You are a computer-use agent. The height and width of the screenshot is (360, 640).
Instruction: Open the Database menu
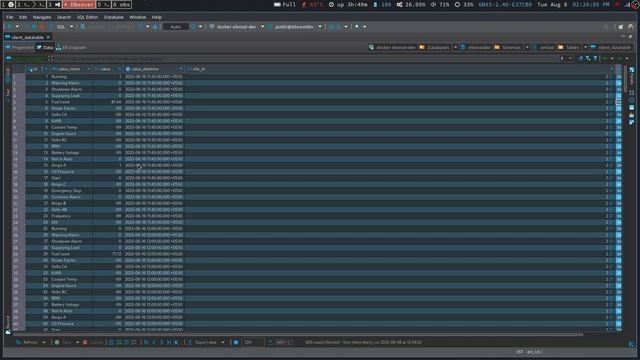coord(113,17)
